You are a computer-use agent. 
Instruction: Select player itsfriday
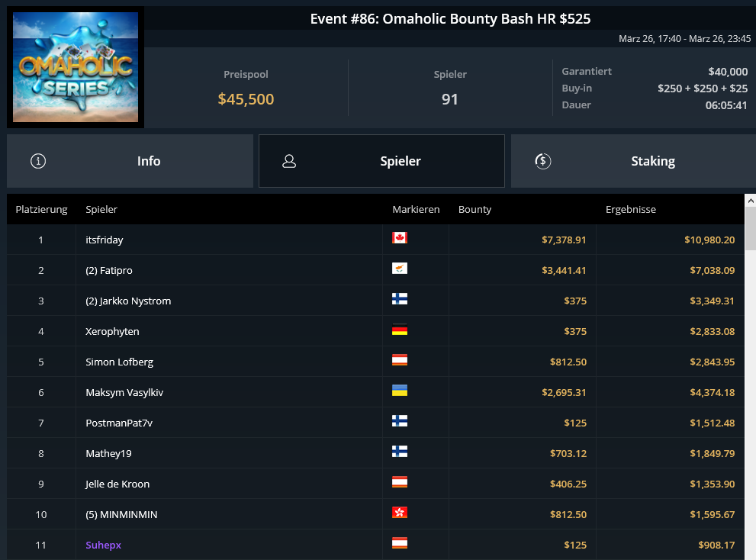tap(105, 240)
